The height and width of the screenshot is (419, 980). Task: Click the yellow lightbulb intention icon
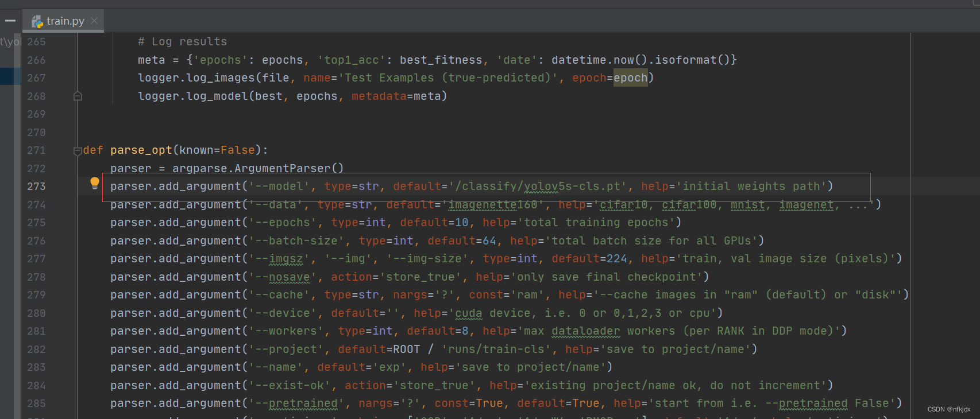pyautogui.click(x=95, y=184)
